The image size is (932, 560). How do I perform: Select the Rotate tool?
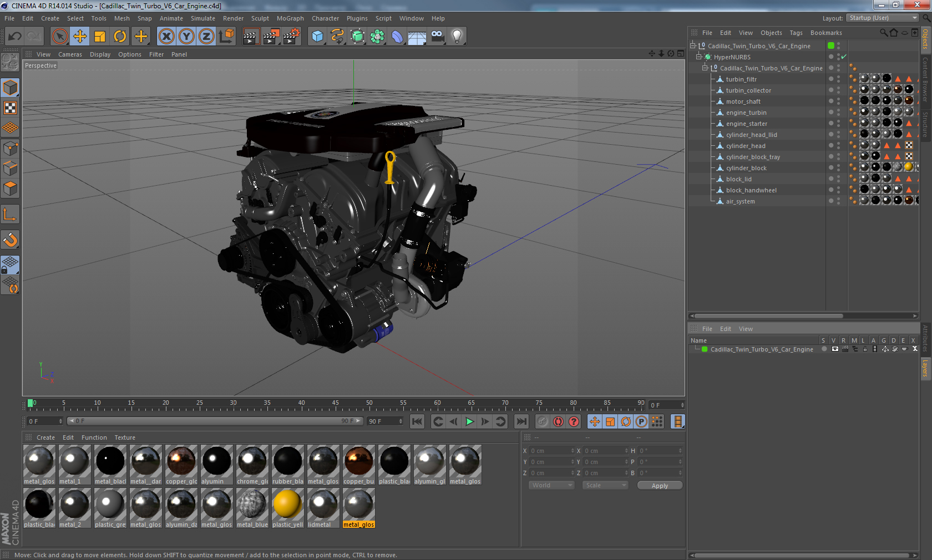120,37
